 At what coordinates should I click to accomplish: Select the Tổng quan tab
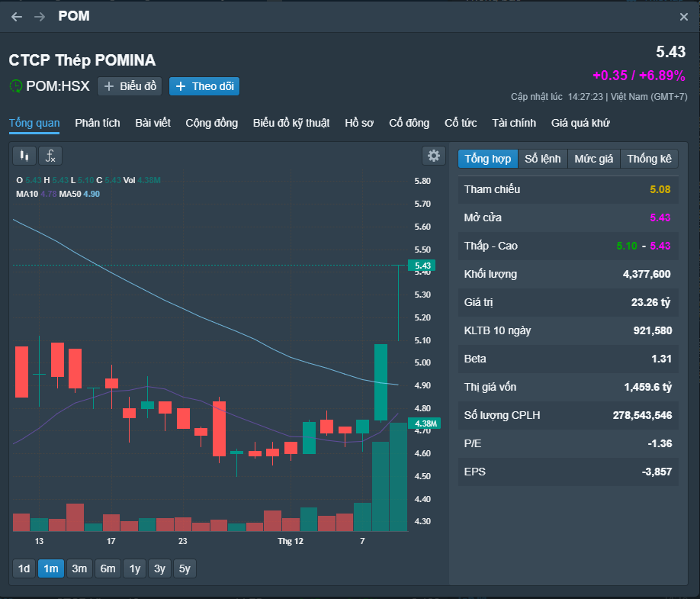click(x=34, y=124)
